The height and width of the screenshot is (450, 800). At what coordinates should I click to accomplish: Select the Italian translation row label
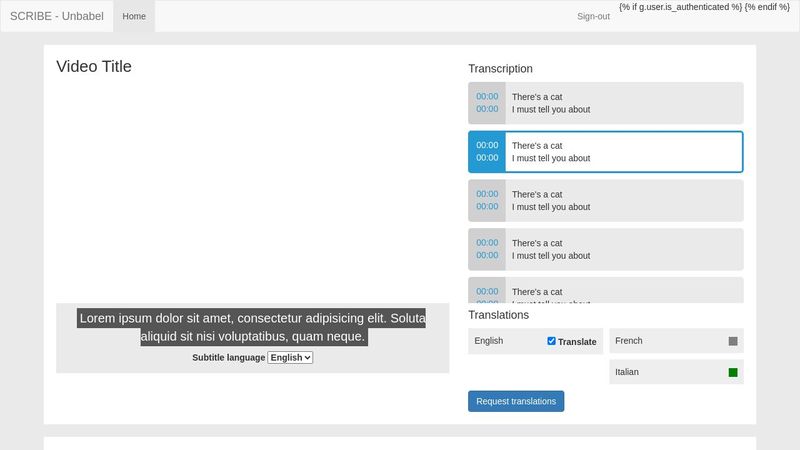[x=627, y=372]
